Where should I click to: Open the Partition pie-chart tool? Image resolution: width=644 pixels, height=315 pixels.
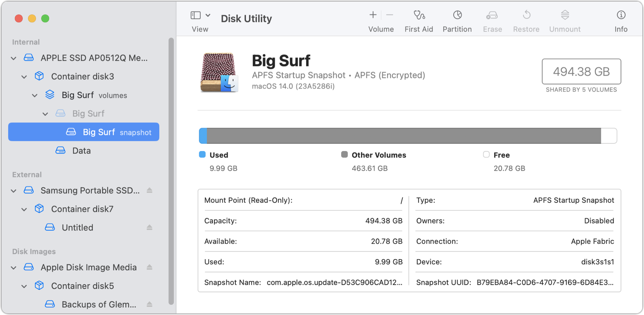coord(458,15)
